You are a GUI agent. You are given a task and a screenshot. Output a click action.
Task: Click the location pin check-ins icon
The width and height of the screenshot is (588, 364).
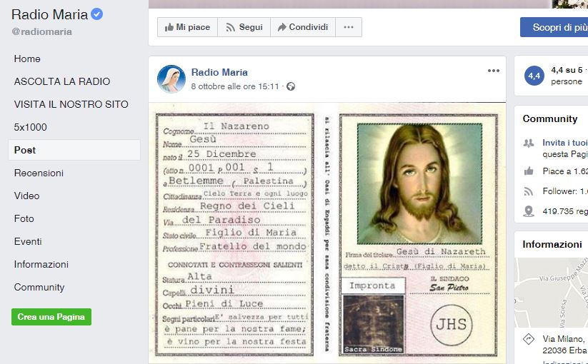[x=529, y=211]
